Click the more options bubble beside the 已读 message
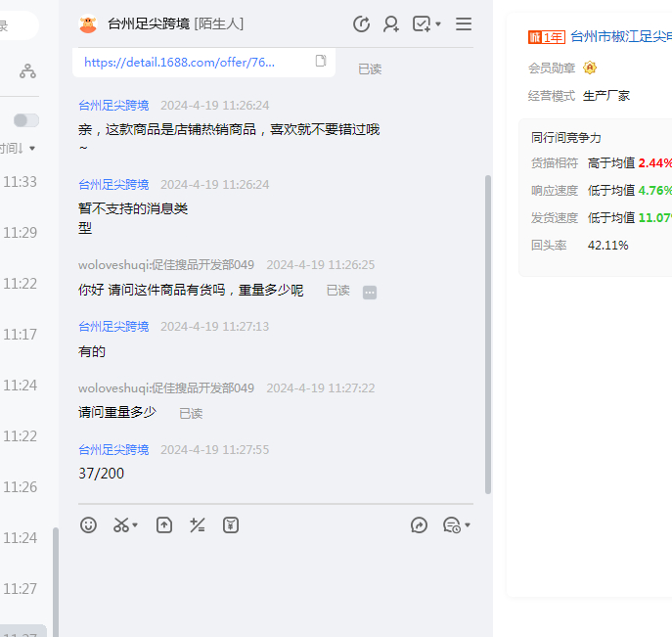672x637 pixels. point(370,292)
